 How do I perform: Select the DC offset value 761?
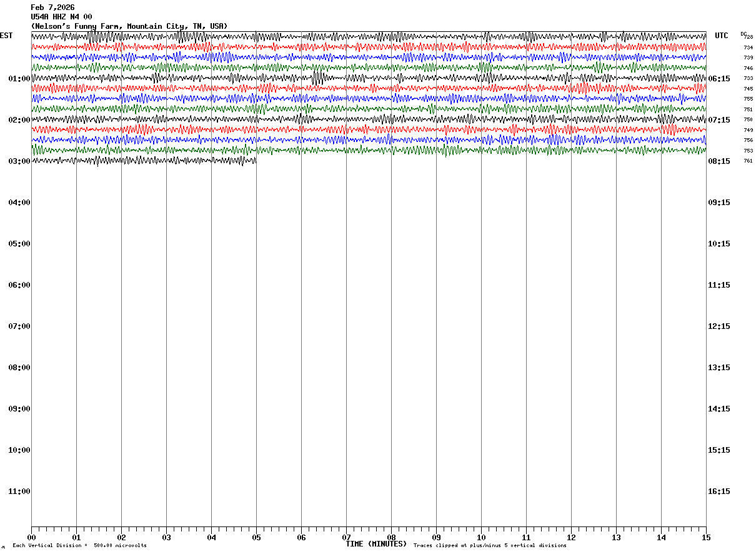coord(748,161)
